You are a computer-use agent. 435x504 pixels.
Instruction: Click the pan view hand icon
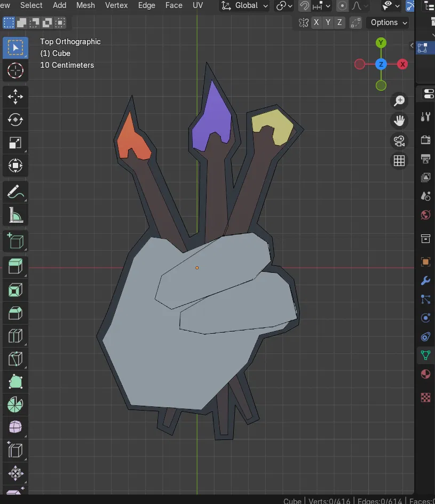pyautogui.click(x=399, y=121)
